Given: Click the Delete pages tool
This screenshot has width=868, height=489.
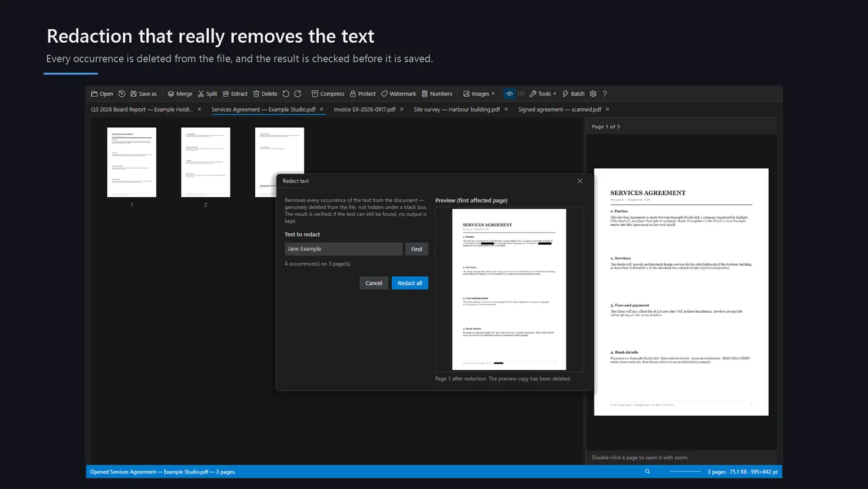Looking at the screenshot, I should 265,94.
